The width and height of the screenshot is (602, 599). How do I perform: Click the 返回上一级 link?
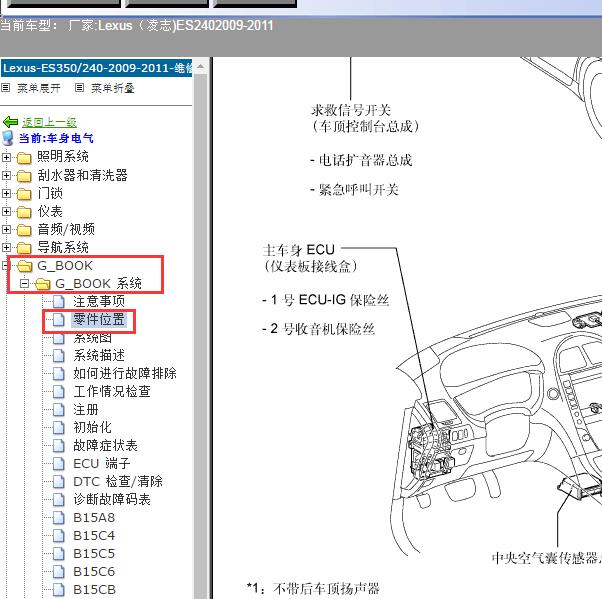(x=49, y=122)
